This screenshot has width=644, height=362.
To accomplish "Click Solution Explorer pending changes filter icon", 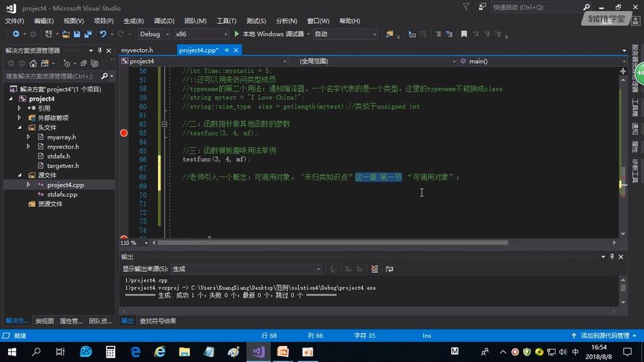I will 67,63.
